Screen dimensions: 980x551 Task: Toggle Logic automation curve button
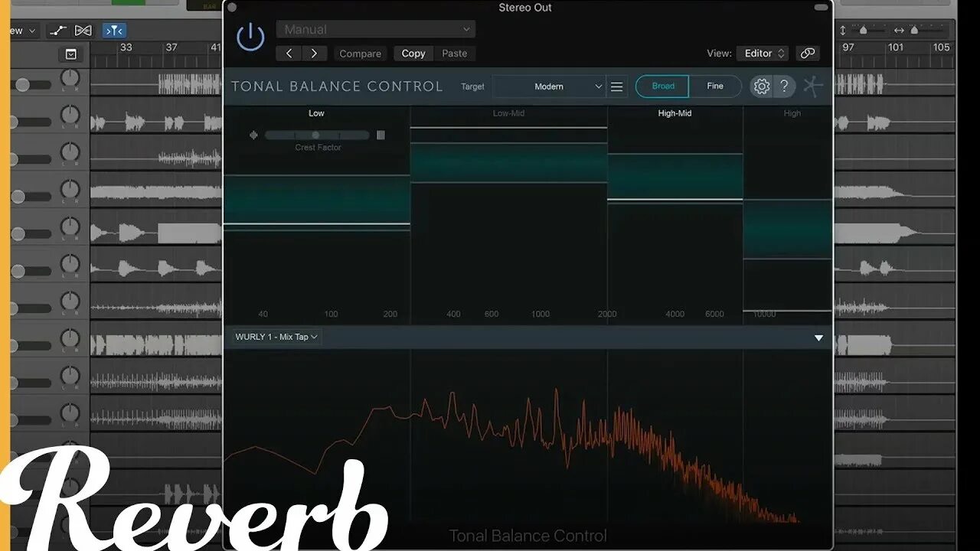(57, 31)
